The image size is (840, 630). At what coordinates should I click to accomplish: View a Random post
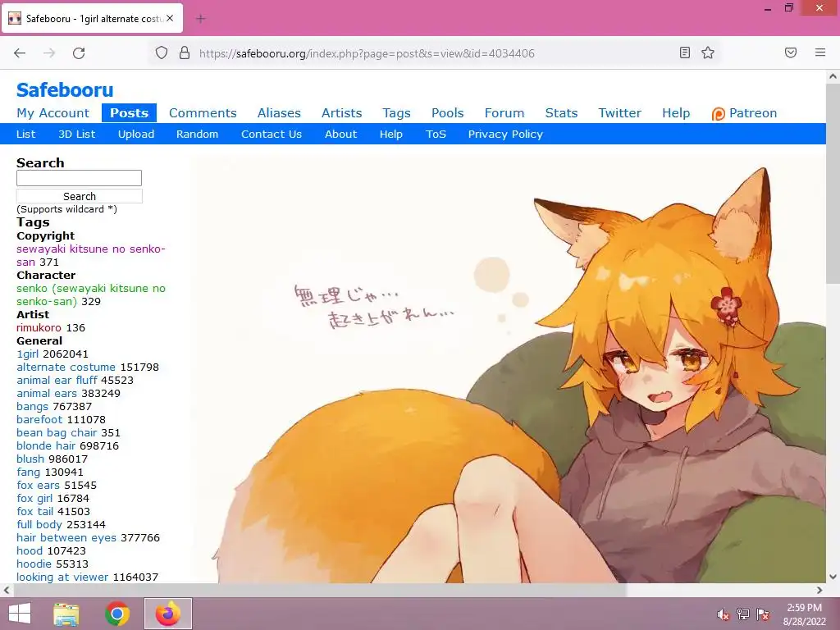tap(197, 134)
